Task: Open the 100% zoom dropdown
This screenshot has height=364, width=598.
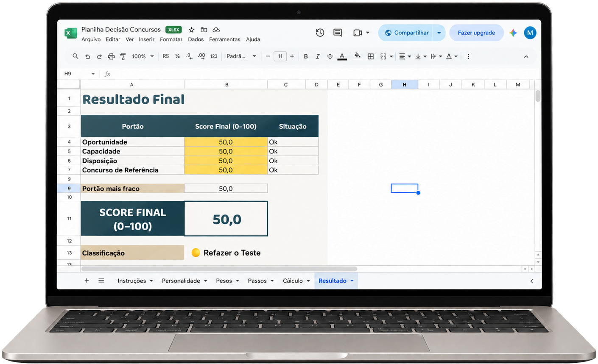Action: pos(143,56)
